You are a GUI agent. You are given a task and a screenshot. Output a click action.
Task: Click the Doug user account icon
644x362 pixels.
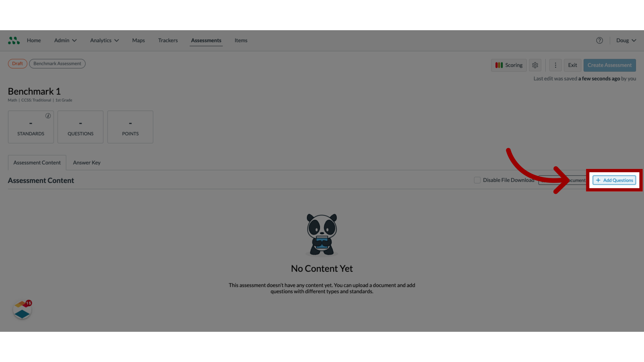[626, 40]
